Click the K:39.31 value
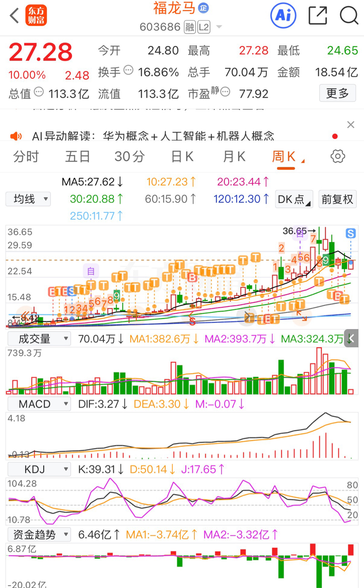This screenshot has width=364, height=588. [100, 469]
